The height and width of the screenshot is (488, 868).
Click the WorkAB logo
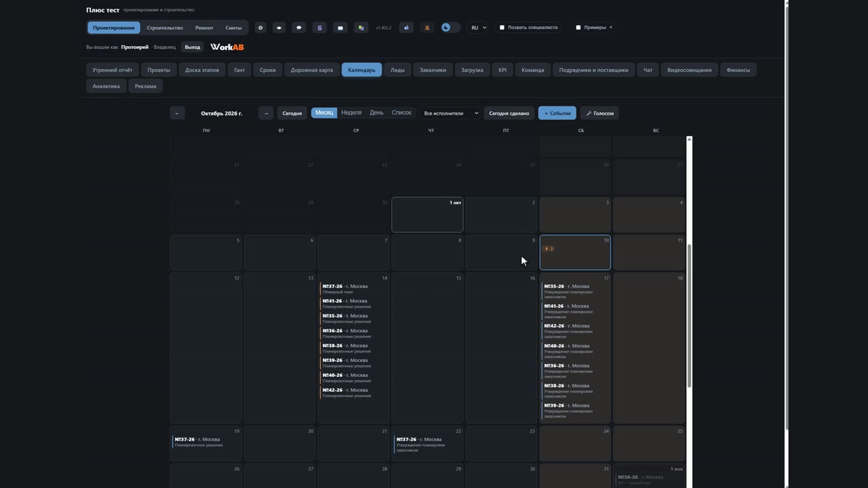click(x=227, y=47)
